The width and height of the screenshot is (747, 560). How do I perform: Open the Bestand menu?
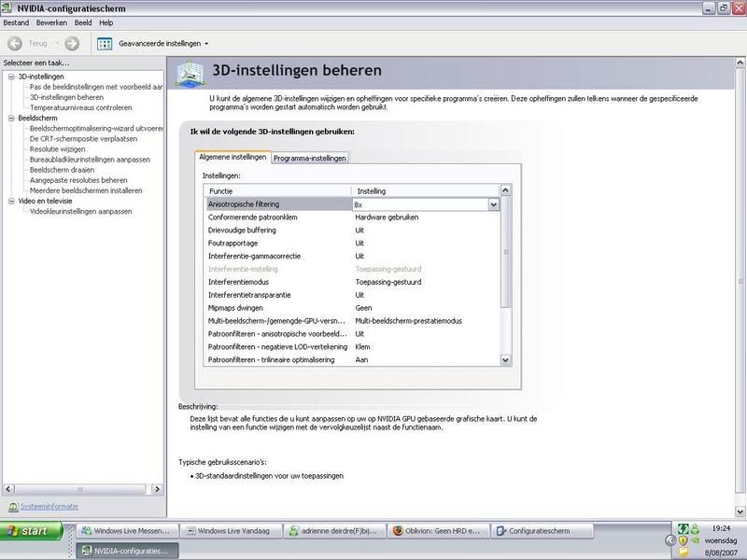click(x=16, y=22)
